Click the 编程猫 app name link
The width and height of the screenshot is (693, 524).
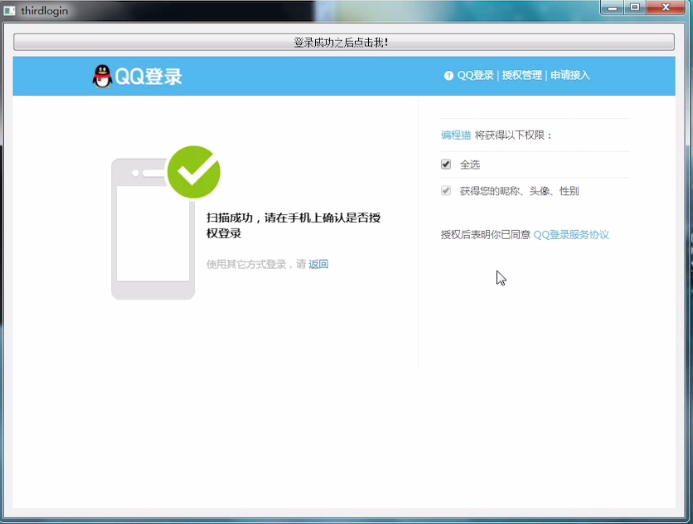456,135
